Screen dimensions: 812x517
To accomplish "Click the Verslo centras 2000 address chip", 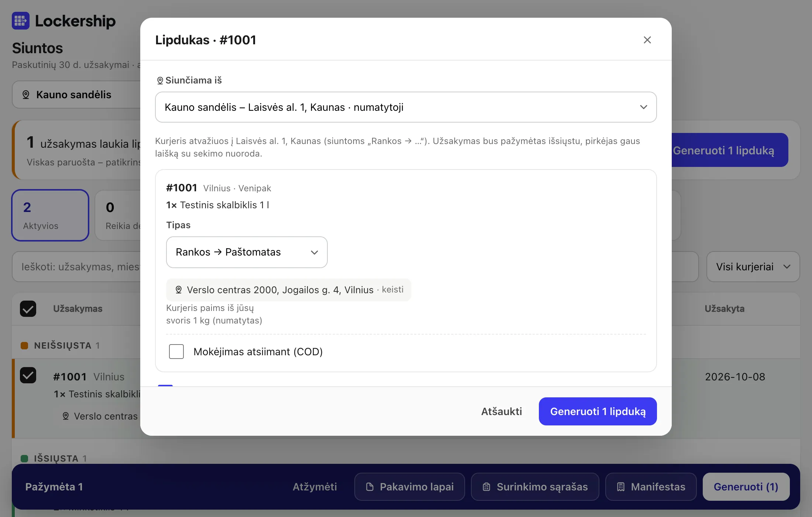I will (x=289, y=290).
